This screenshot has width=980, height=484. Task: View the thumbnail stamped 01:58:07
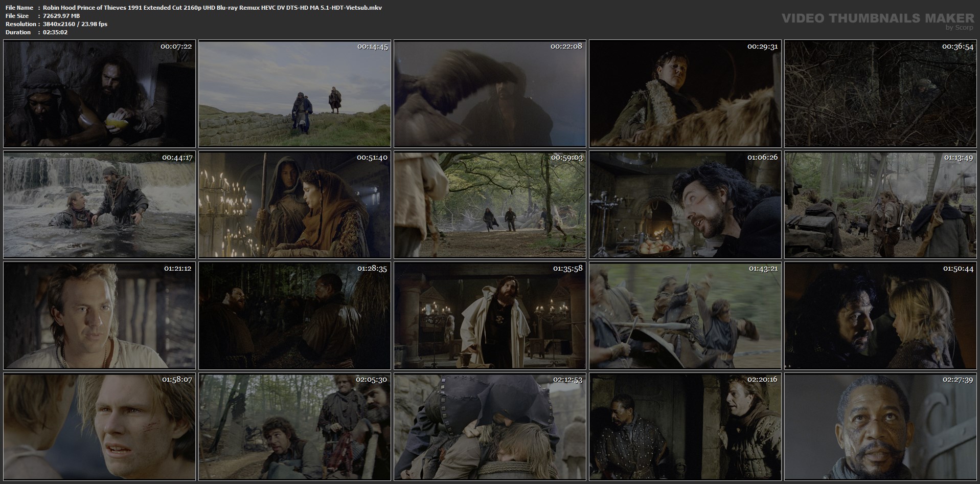coord(99,427)
